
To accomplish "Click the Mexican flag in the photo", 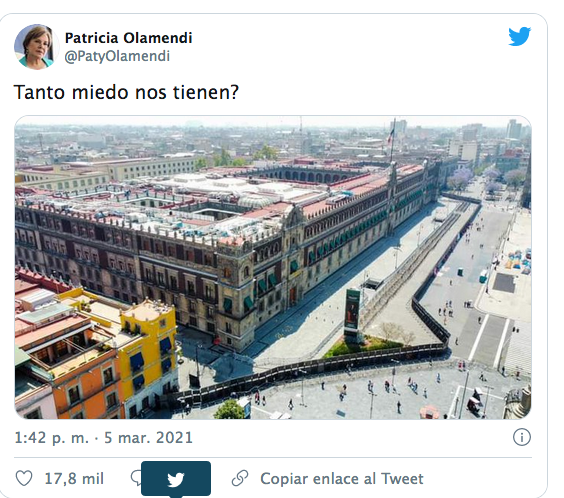I will point(391,135).
